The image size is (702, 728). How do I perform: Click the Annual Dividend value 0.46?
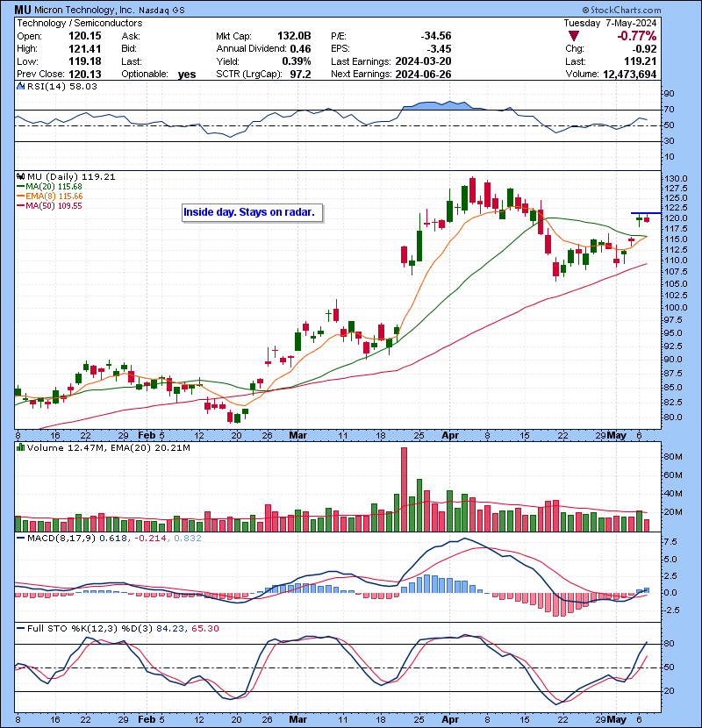(301, 48)
